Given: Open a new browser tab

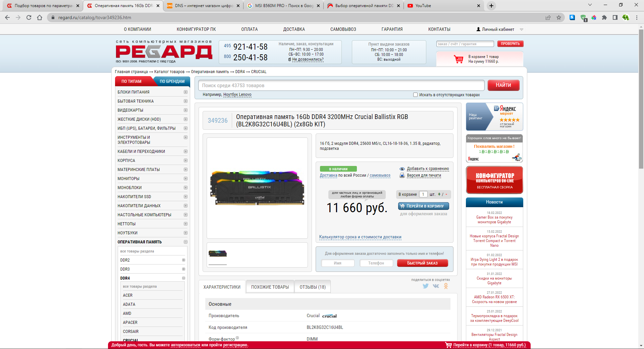Looking at the screenshot, I should pos(491,6).
